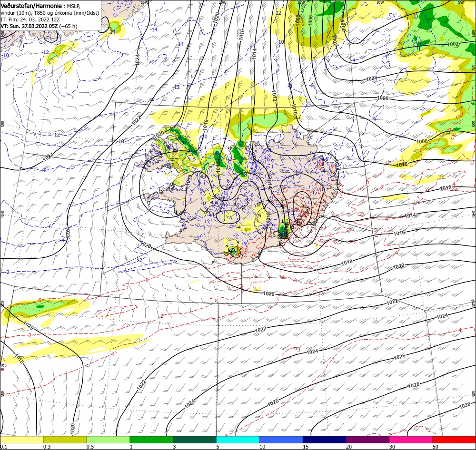This screenshot has height=450, width=476.
Task: Click the cyan 5–10 mm legend swatch
Action: pyautogui.click(x=238, y=440)
